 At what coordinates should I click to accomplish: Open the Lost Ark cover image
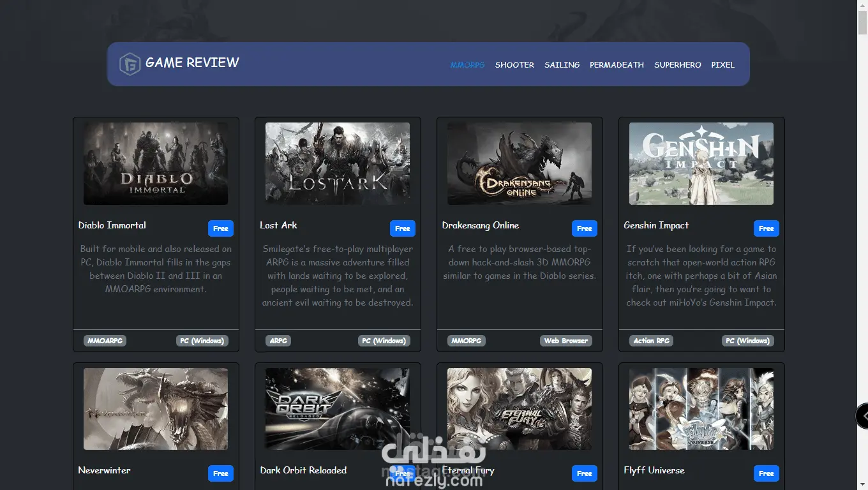click(x=338, y=164)
